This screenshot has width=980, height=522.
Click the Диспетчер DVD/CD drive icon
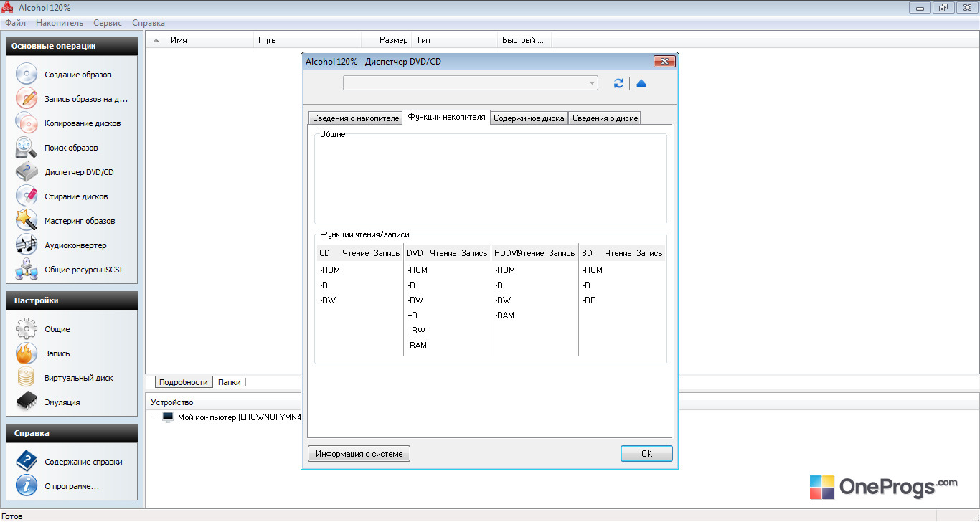tap(27, 172)
